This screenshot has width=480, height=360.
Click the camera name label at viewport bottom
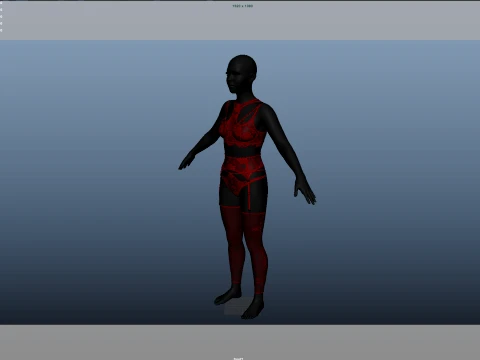(238, 358)
